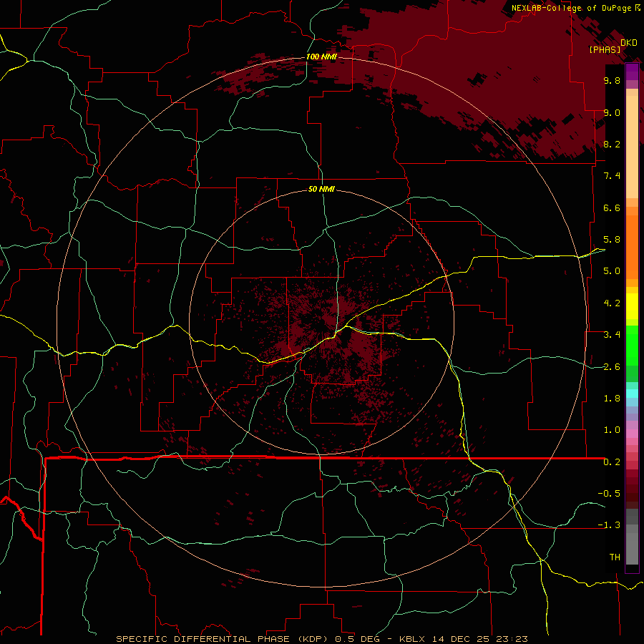Click the 8.2 scale value
644x644 pixels.
tap(612, 144)
